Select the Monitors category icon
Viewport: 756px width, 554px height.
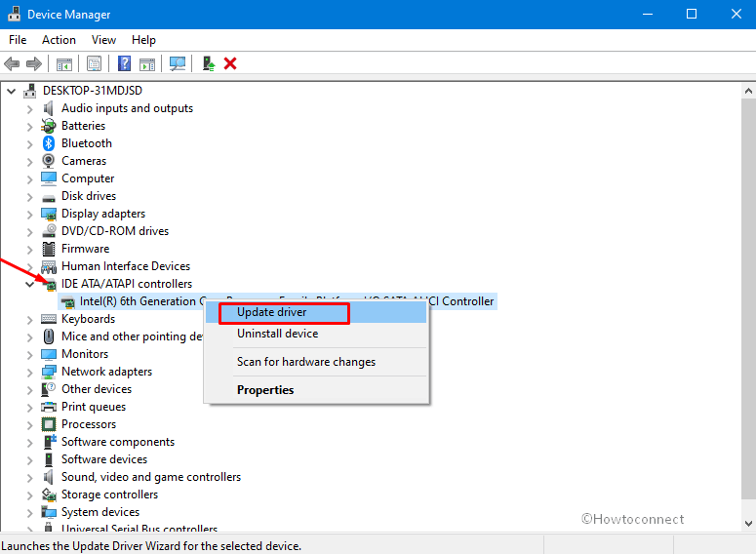point(49,354)
